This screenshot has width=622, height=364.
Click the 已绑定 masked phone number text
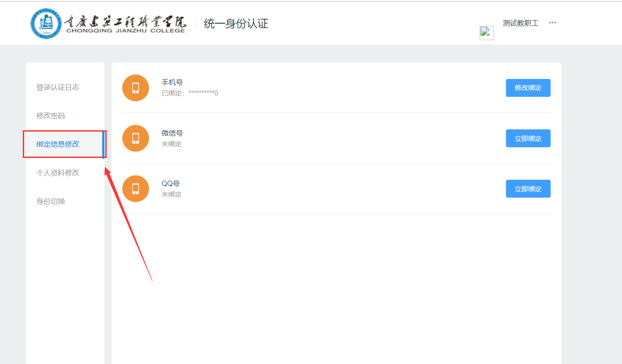pos(190,93)
